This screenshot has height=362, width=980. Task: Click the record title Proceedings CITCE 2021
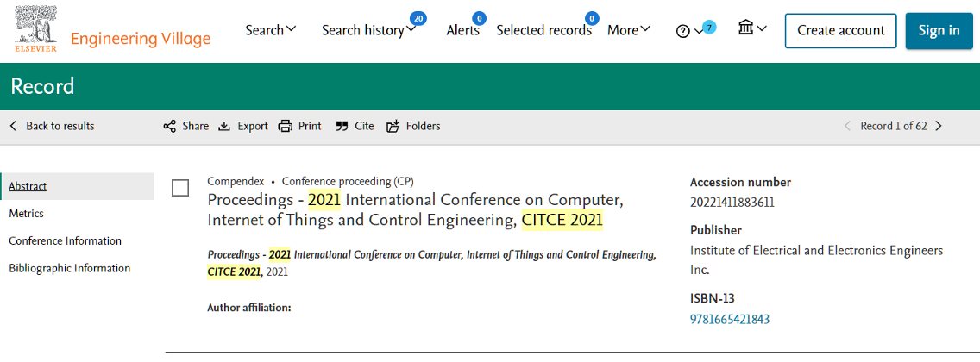tap(416, 210)
